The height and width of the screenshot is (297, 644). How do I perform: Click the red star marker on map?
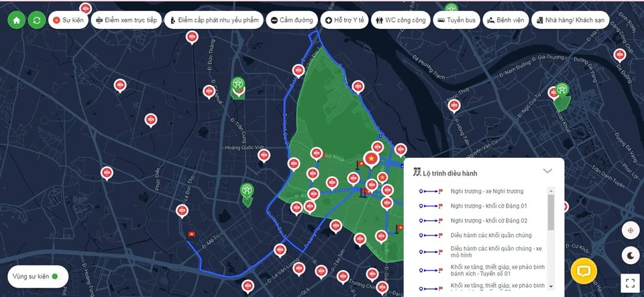pyautogui.click(x=370, y=161)
